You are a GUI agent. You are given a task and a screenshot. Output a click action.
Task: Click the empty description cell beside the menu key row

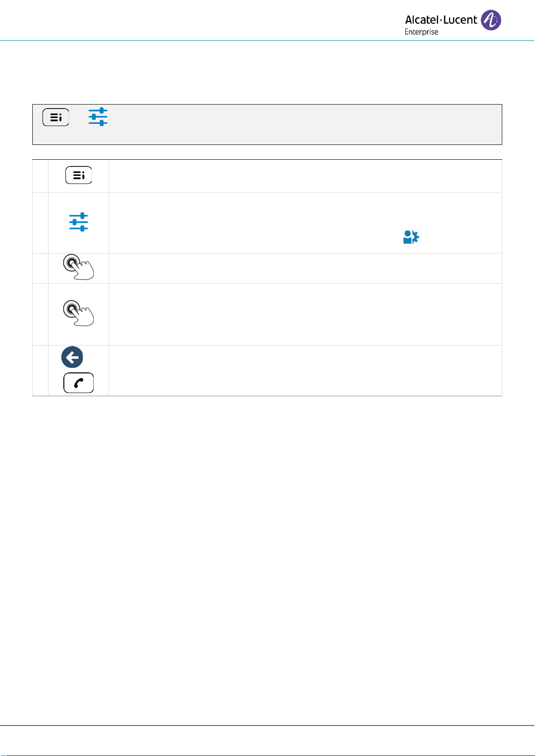tap(305, 176)
